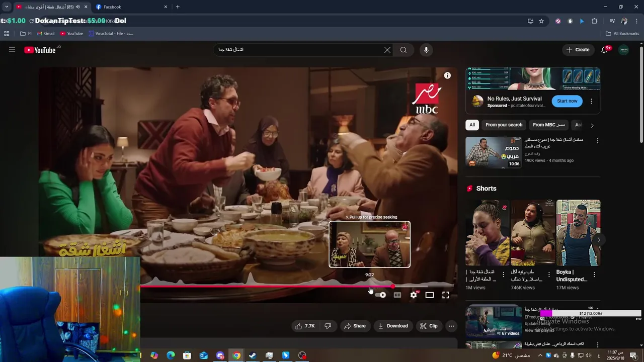Open the short with 746K views

click(532, 233)
